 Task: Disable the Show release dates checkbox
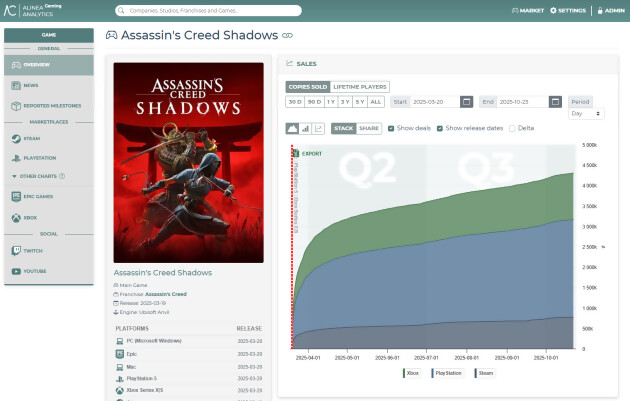tap(440, 128)
